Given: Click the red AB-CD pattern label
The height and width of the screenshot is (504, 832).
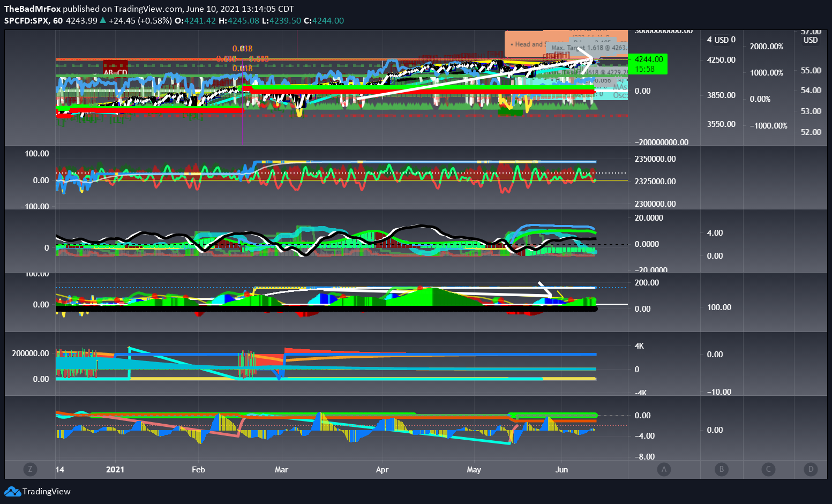Looking at the screenshot, I should coord(116,72).
